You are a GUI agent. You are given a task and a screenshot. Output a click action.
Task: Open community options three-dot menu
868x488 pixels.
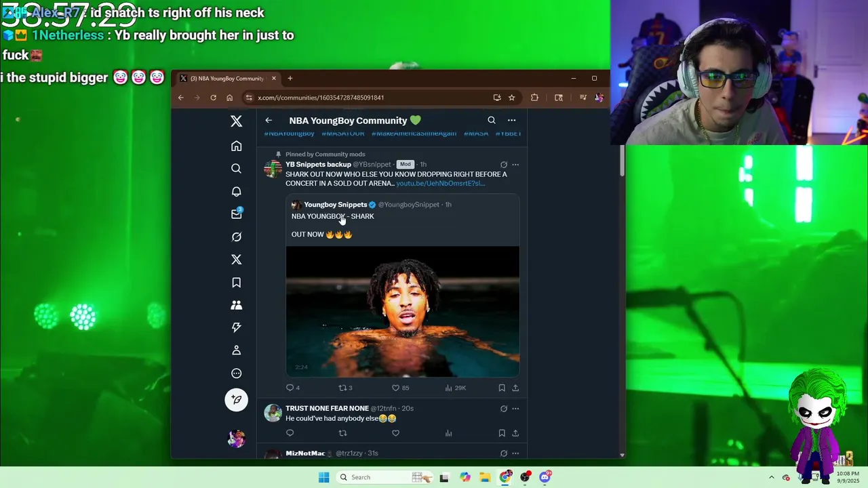pos(511,121)
